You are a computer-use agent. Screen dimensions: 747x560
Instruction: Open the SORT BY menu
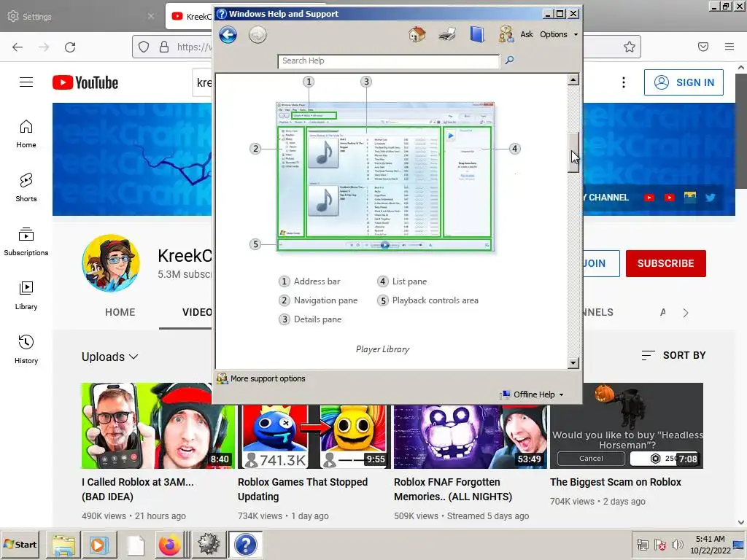click(x=673, y=355)
